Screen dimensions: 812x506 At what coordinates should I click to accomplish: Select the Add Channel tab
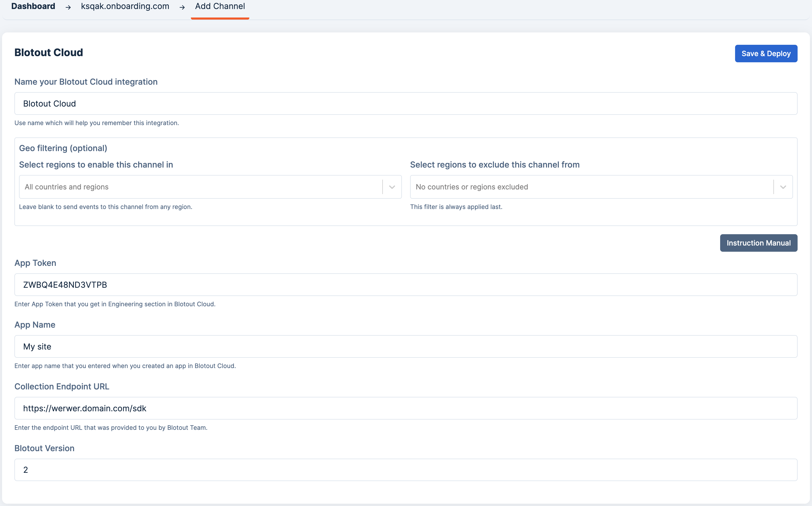220,6
